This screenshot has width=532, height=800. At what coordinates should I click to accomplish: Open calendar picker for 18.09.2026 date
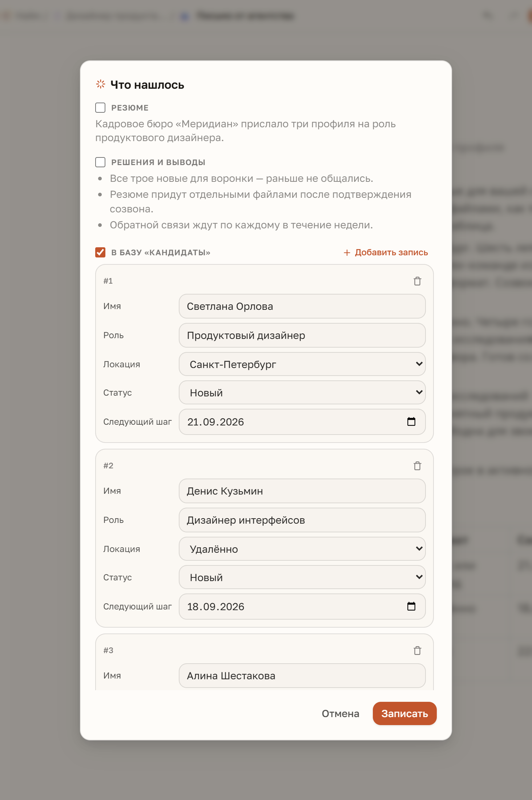411,606
